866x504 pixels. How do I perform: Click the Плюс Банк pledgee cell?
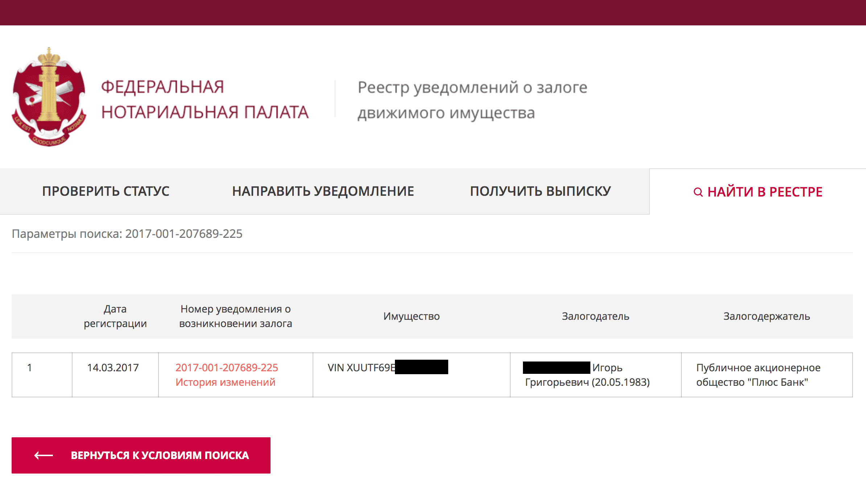pos(767,375)
